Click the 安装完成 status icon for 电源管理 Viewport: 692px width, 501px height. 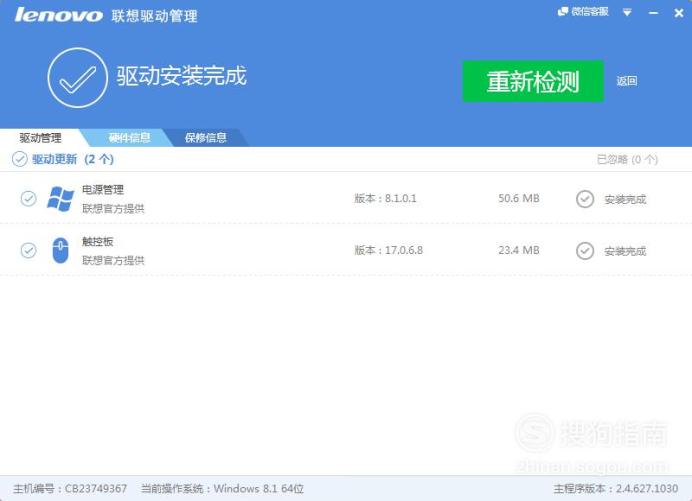(x=585, y=199)
